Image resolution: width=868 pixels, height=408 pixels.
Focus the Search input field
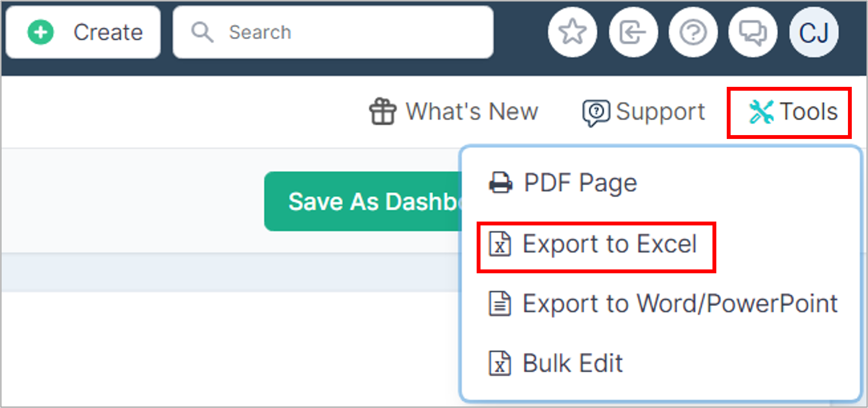click(x=333, y=32)
